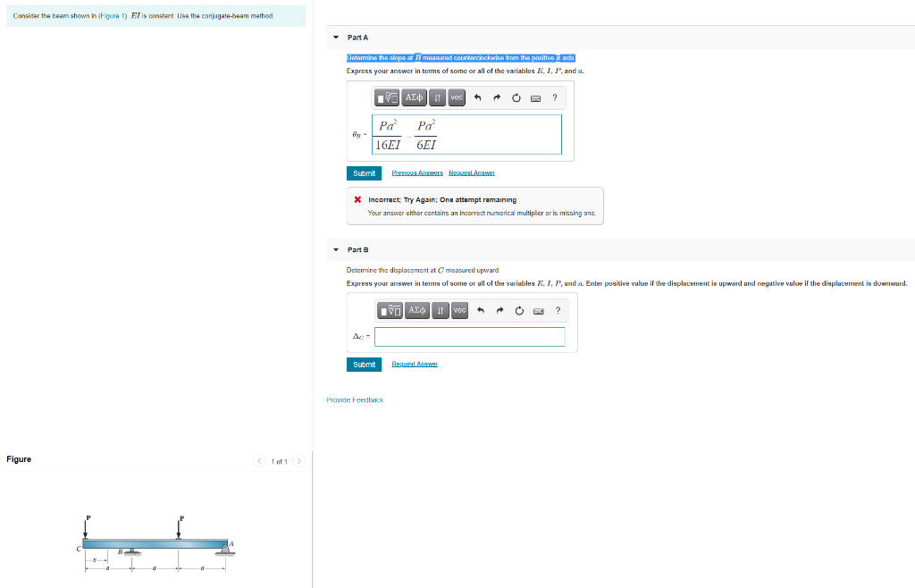Open keyboard shortcuts icon in Part A toolbar
Viewport: 915px width, 588px height.
pos(536,97)
